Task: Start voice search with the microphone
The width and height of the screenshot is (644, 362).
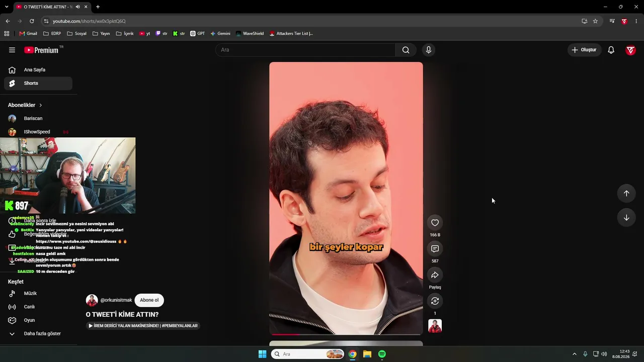Action: tap(429, 50)
